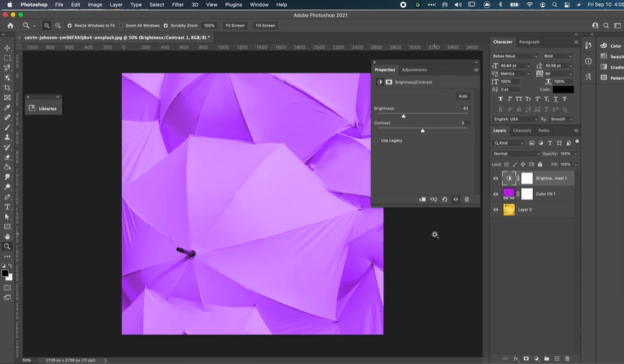Select the Rectangular Marquee tool
624x364 pixels.
7,58
